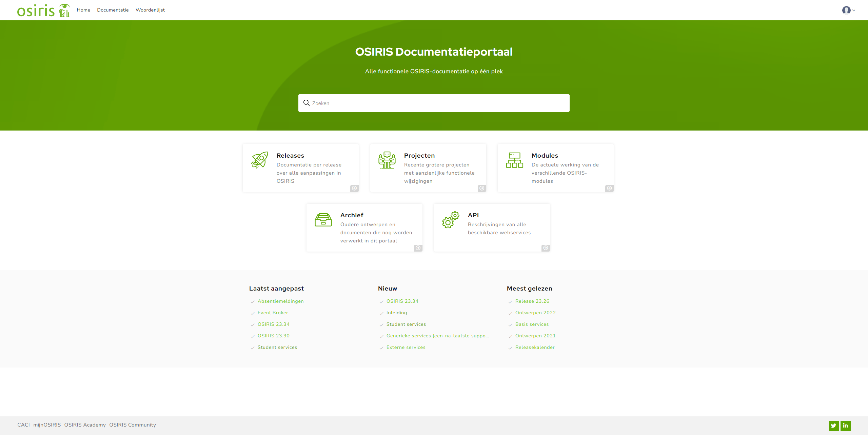The height and width of the screenshot is (435, 868).
Task: Follow the CACI footer link
Action: click(x=24, y=425)
